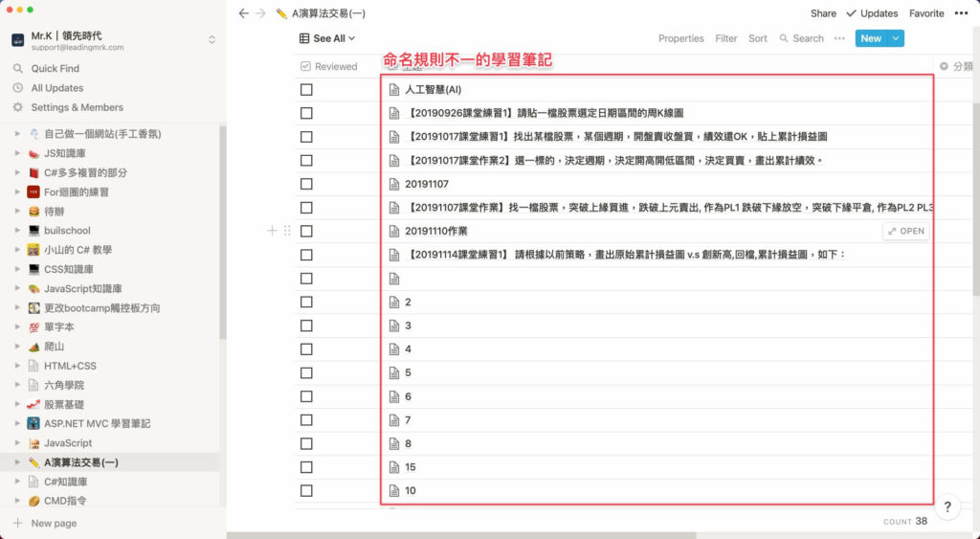The height and width of the screenshot is (539, 980).
Task: Click the C#多多複習的部分 book icon
Action: click(33, 172)
